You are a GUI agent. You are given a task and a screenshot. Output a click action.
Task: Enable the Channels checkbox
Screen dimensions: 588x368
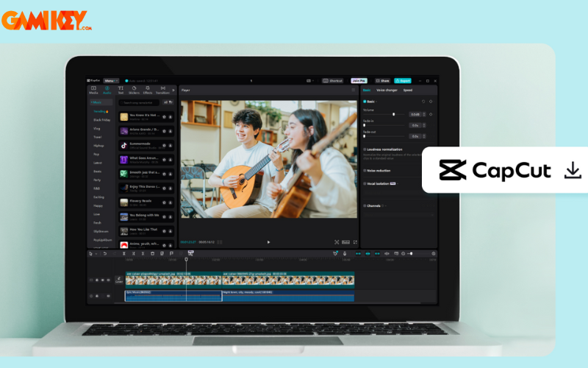[365, 206]
